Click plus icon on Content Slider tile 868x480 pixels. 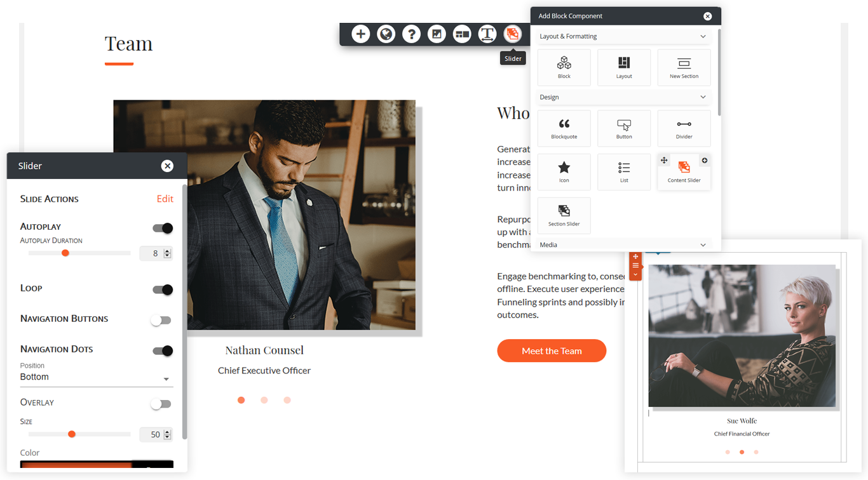pos(704,161)
